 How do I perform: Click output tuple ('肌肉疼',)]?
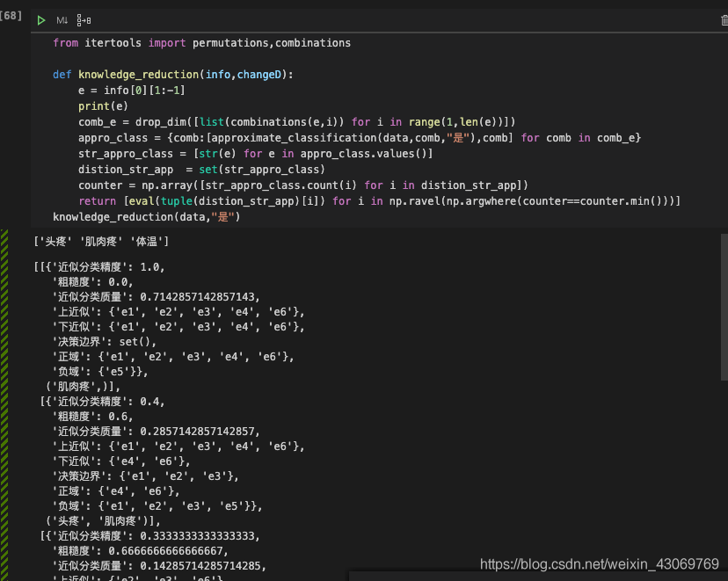pyautogui.click(x=83, y=387)
